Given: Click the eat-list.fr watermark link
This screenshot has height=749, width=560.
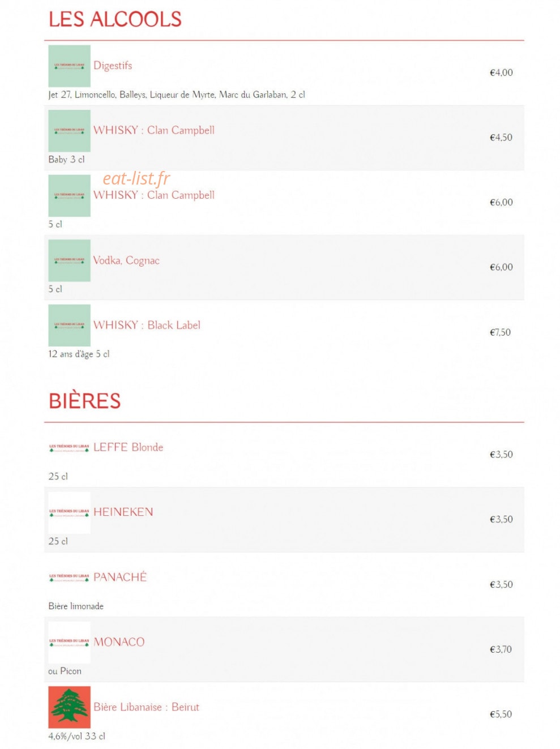Looking at the screenshot, I should click(x=136, y=178).
